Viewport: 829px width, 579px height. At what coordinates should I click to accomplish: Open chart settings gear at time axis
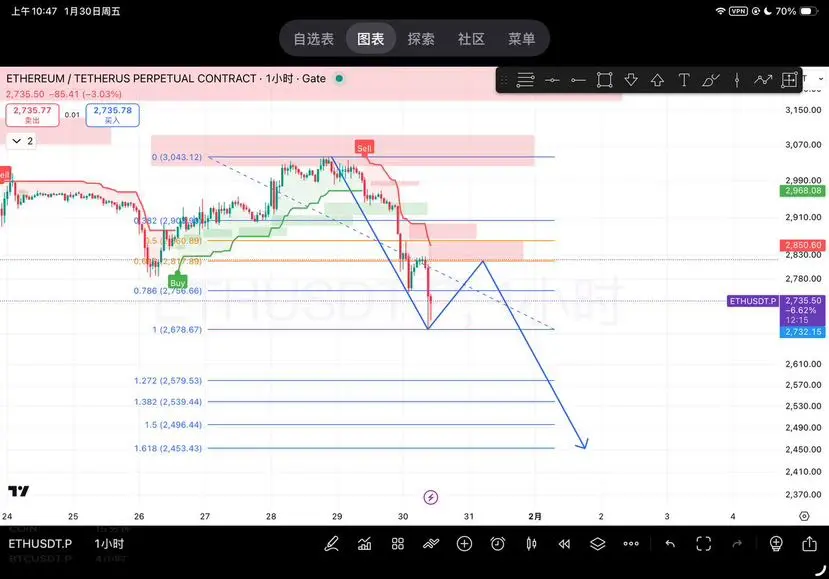tap(804, 516)
